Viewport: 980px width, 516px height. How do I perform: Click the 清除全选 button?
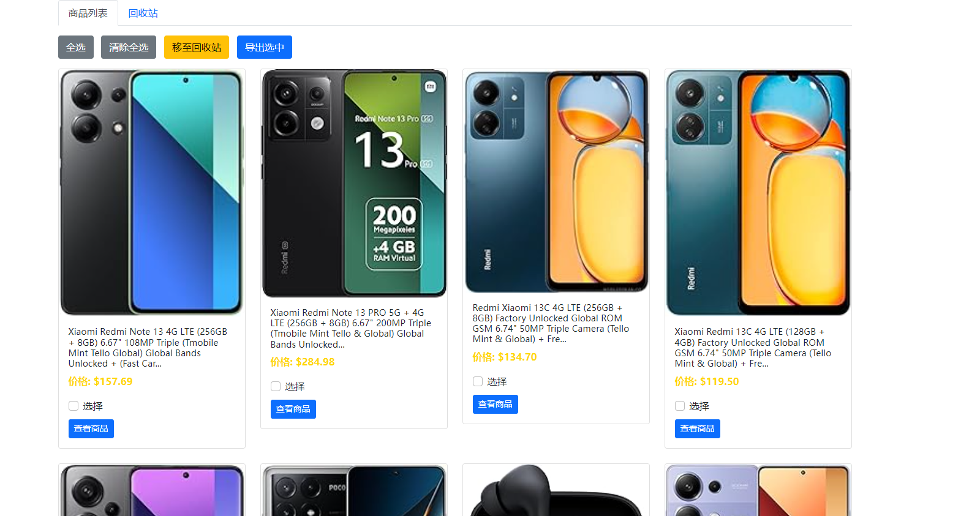pos(129,47)
